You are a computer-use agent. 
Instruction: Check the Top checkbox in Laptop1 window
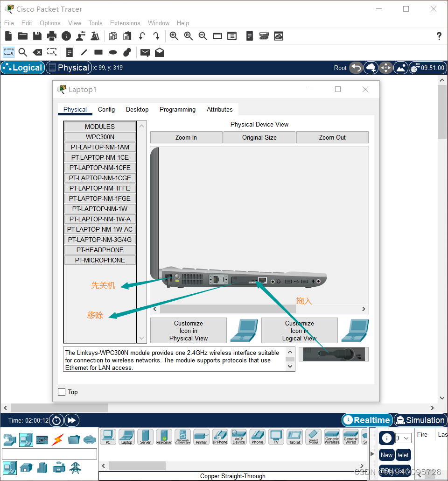coord(62,392)
